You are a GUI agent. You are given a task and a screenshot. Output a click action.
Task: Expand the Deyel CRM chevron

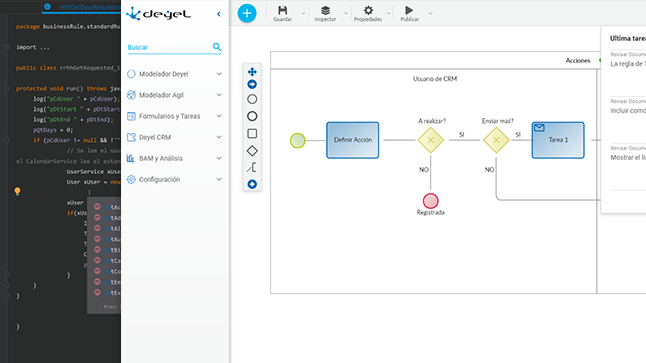(x=219, y=137)
